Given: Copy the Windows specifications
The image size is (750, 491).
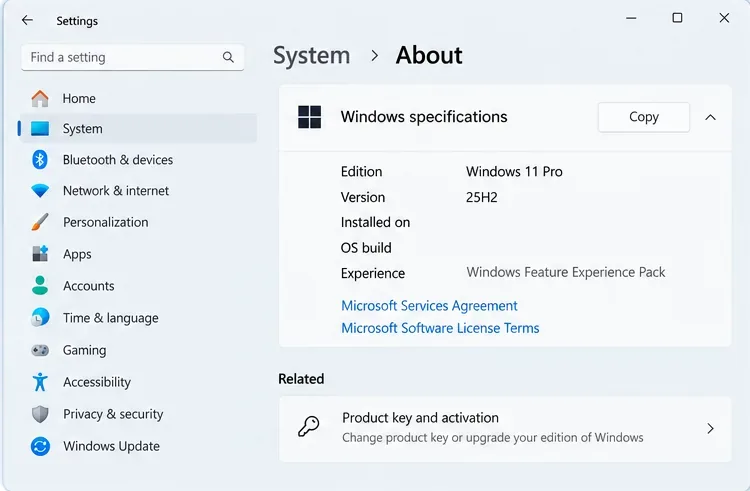Looking at the screenshot, I should tap(643, 117).
